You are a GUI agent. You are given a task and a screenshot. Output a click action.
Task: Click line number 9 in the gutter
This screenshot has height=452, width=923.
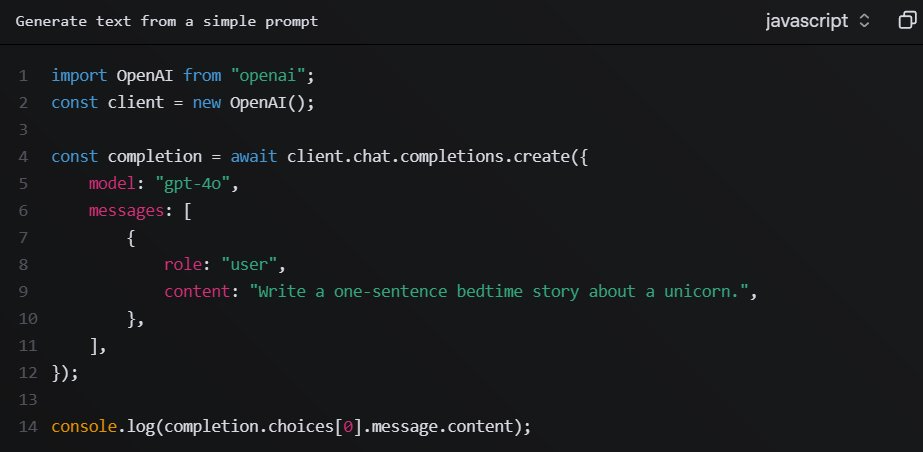(x=23, y=292)
